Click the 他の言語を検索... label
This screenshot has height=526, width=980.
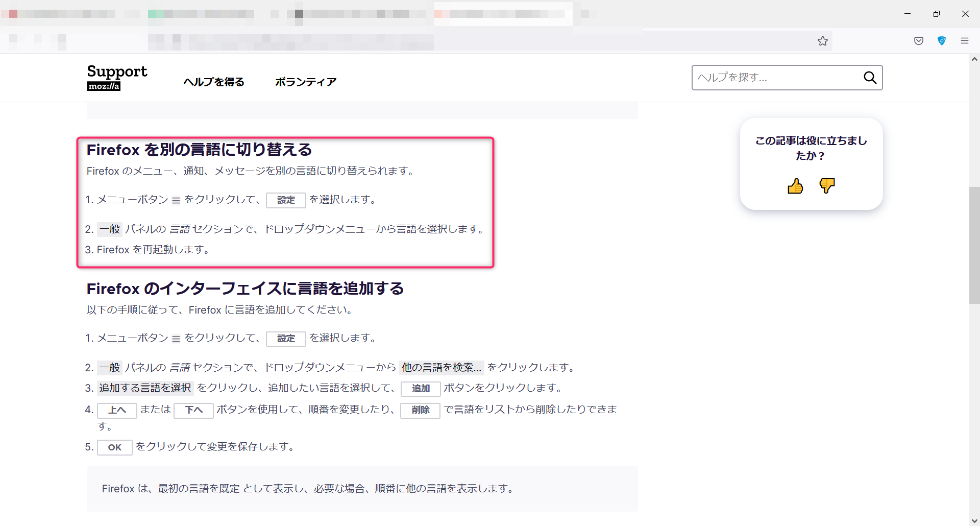(442, 368)
